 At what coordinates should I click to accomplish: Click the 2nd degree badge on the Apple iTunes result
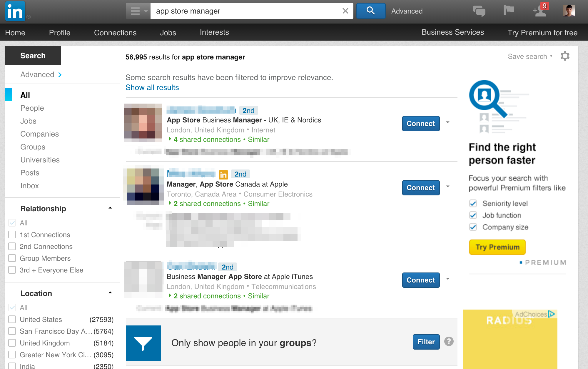click(x=228, y=267)
